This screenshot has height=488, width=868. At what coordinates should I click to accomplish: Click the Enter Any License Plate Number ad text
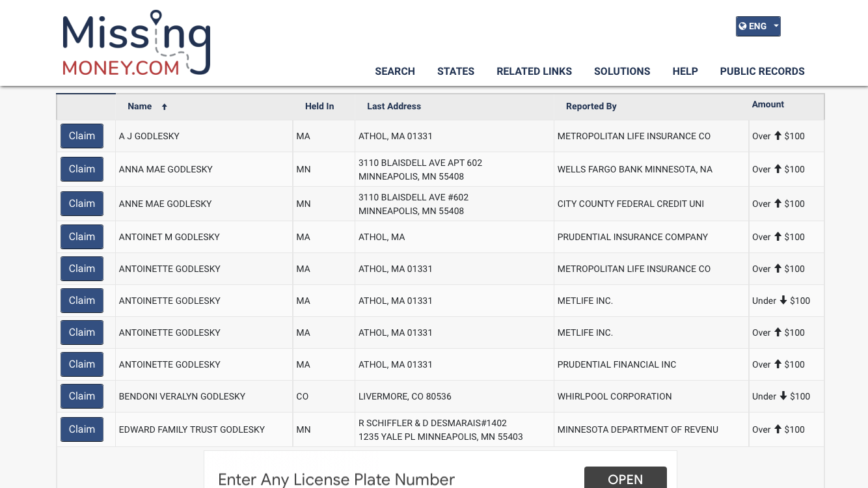(336, 480)
